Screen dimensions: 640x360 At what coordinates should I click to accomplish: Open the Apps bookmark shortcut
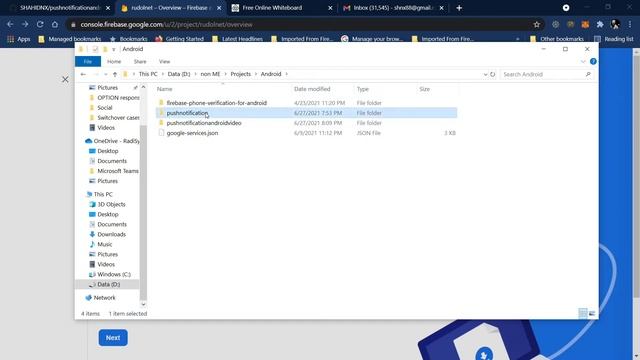tap(19, 39)
